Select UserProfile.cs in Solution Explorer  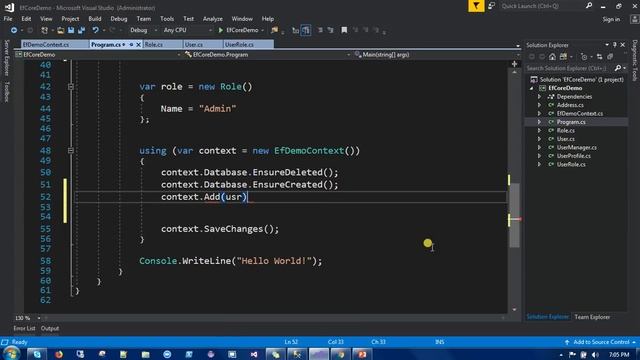click(573, 156)
